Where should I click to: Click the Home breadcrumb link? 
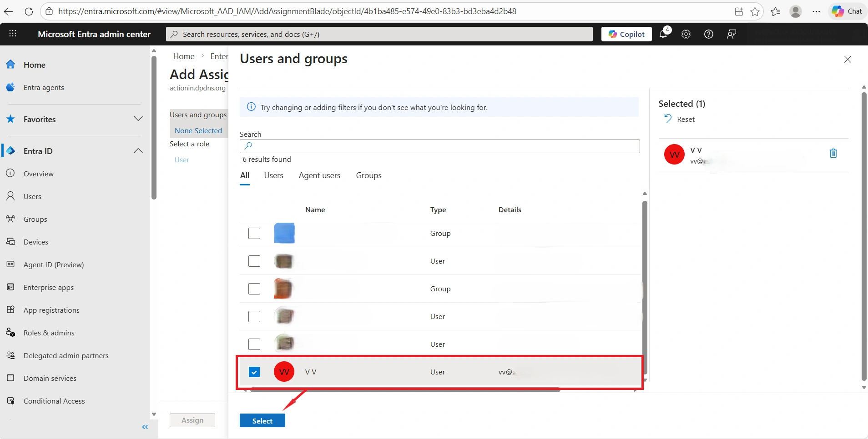pyautogui.click(x=184, y=56)
